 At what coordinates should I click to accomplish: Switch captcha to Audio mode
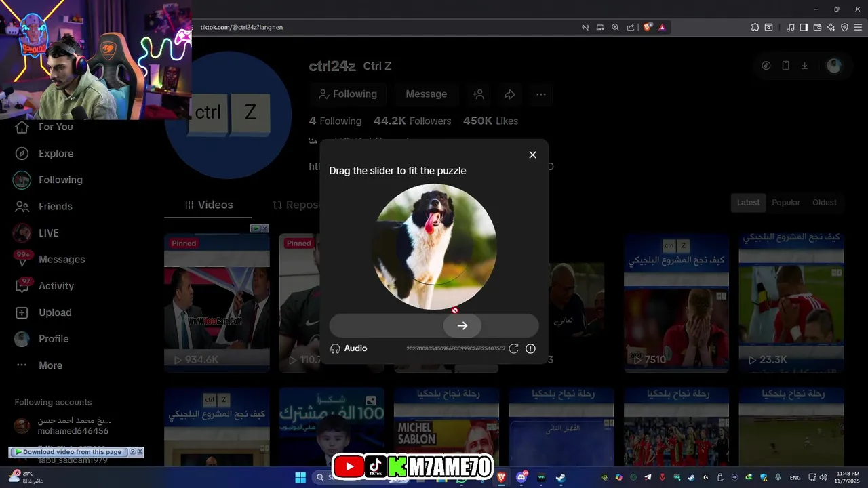(349, 348)
